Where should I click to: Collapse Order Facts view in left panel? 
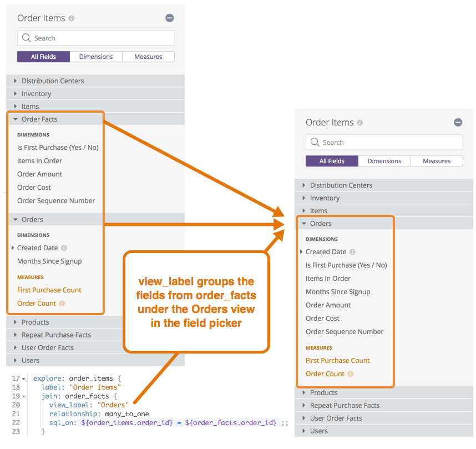(x=95, y=119)
